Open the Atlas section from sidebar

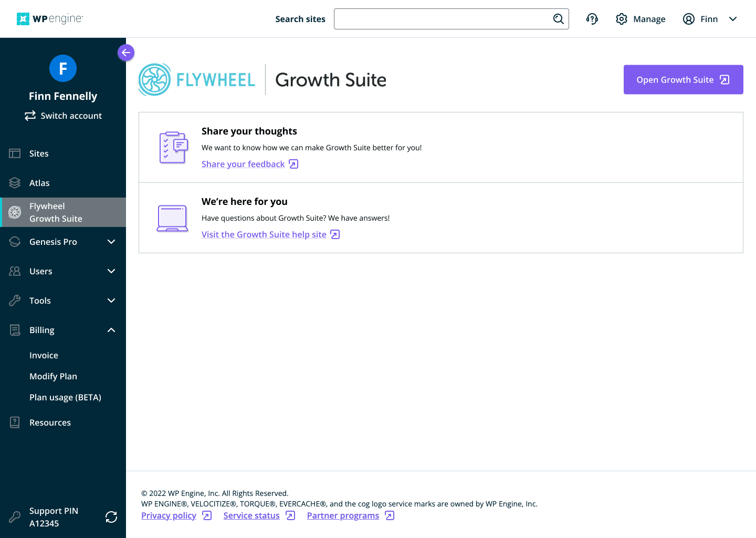click(14, 182)
